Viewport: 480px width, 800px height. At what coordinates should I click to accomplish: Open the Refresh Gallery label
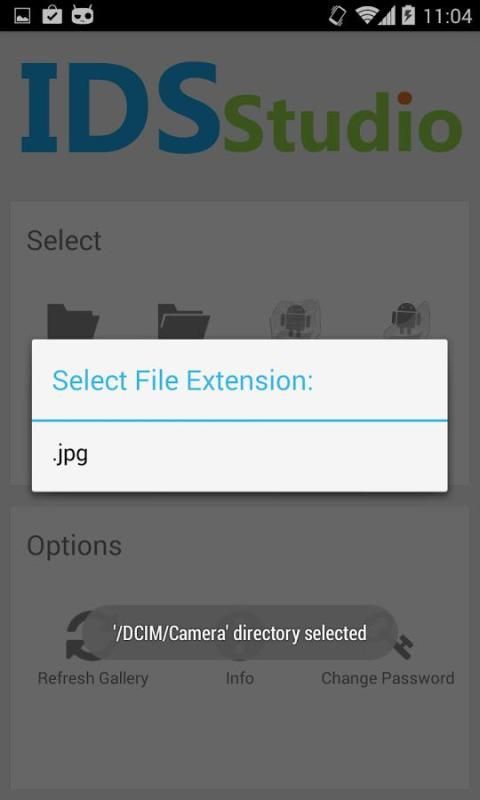point(93,678)
